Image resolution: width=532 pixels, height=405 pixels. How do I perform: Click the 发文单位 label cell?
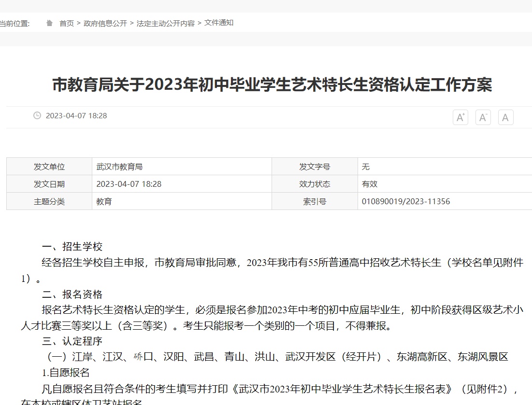49,167
